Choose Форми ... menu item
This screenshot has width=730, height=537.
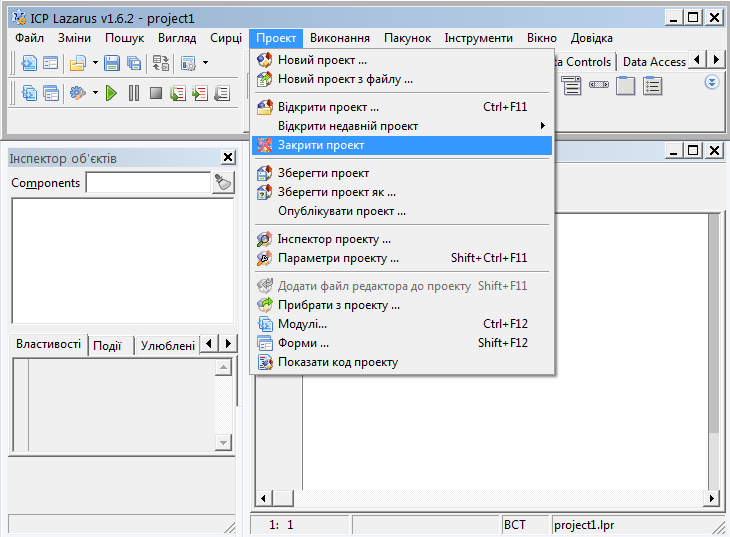(402, 343)
